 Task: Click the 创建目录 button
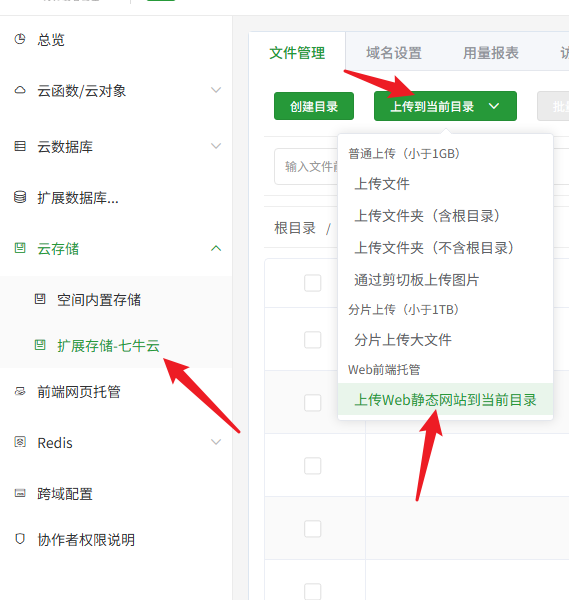(x=314, y=106)
